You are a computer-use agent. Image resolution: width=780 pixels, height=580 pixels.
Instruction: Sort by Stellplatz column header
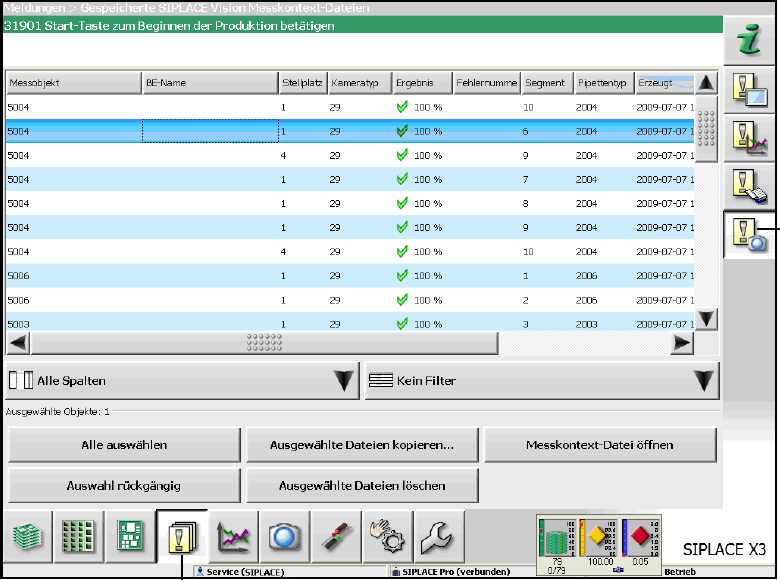(x=302, y=83)
